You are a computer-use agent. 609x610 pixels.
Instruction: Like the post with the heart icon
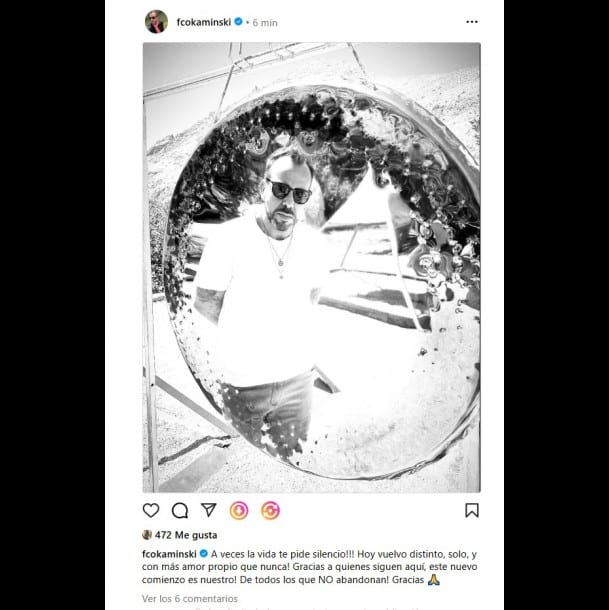tap(151, 510)
